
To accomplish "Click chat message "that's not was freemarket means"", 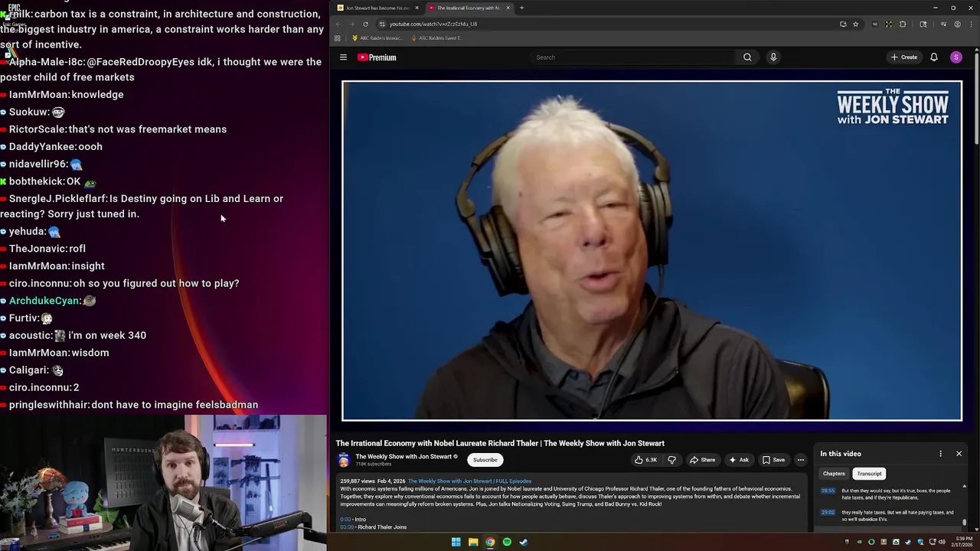I will [149, 129].
